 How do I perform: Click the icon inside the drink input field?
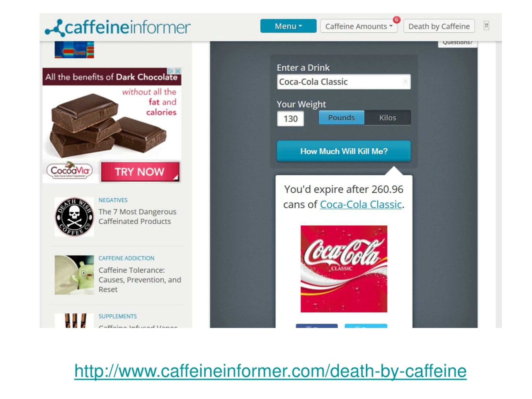pos(405,82)
